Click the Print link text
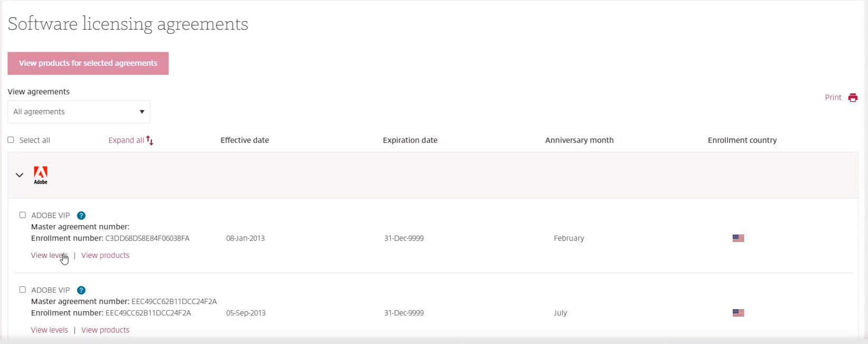This screenshot has height=344, width=868. [x=833, y=98]
